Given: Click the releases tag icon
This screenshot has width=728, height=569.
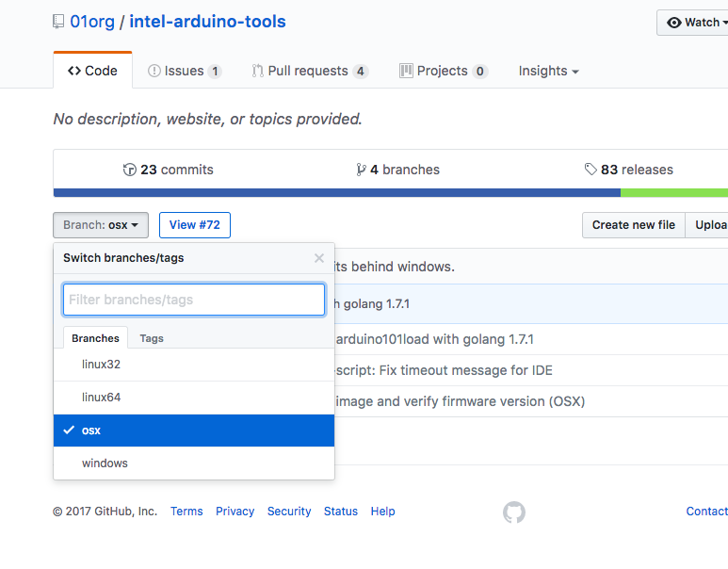Looking at the screenshot, I should (x=590, y=170).
